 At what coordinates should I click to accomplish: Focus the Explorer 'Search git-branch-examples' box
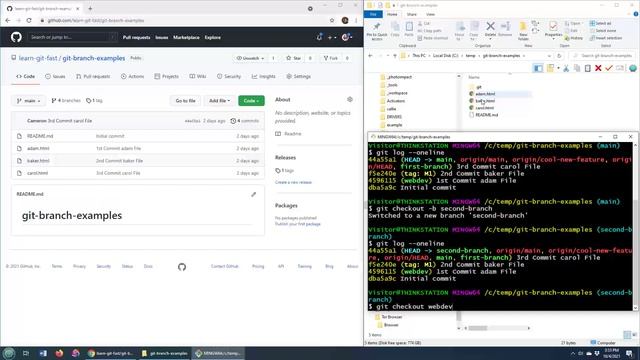point(603,56)
